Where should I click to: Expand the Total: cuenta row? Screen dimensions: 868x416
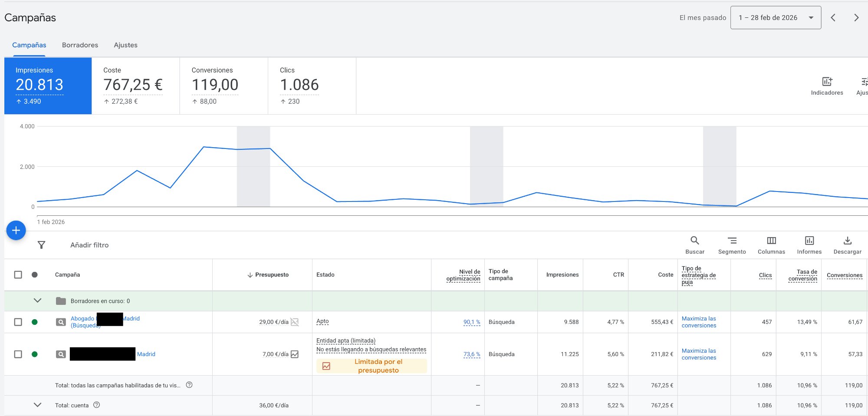click(38, 405)
